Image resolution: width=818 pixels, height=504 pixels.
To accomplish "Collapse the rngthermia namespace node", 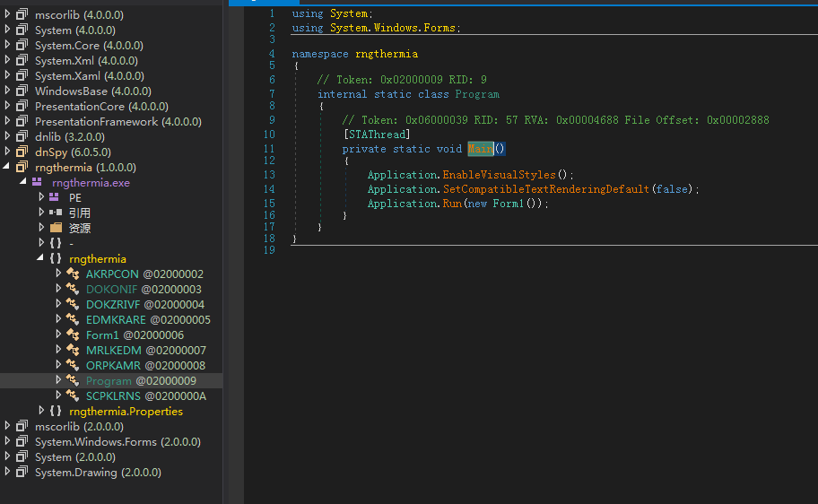I will click(x=40, y=257).
